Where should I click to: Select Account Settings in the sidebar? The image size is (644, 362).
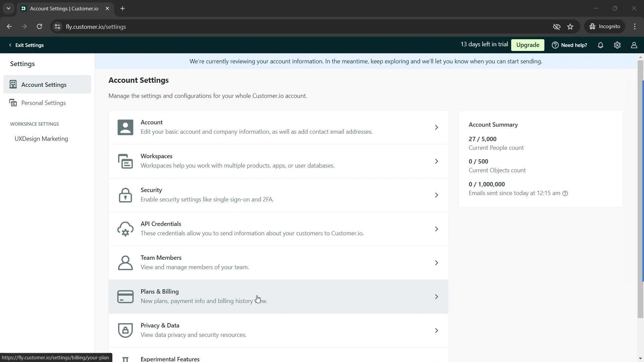[44, 84]
